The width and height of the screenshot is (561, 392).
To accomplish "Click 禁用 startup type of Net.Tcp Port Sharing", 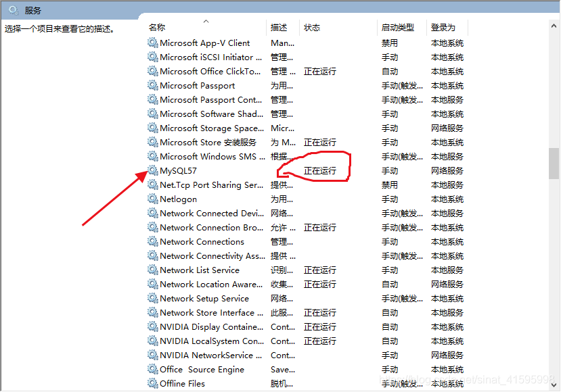I will pyautogui.click(x=390, y=185).
